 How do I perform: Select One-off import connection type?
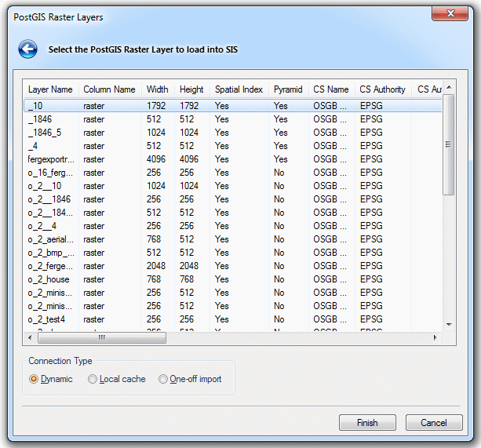pyautogui.click(x=163, y=379)
